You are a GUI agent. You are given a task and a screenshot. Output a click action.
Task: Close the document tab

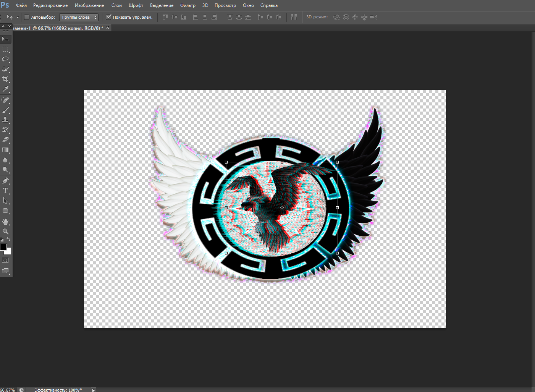pyautogui.click(x=108, y=28)
